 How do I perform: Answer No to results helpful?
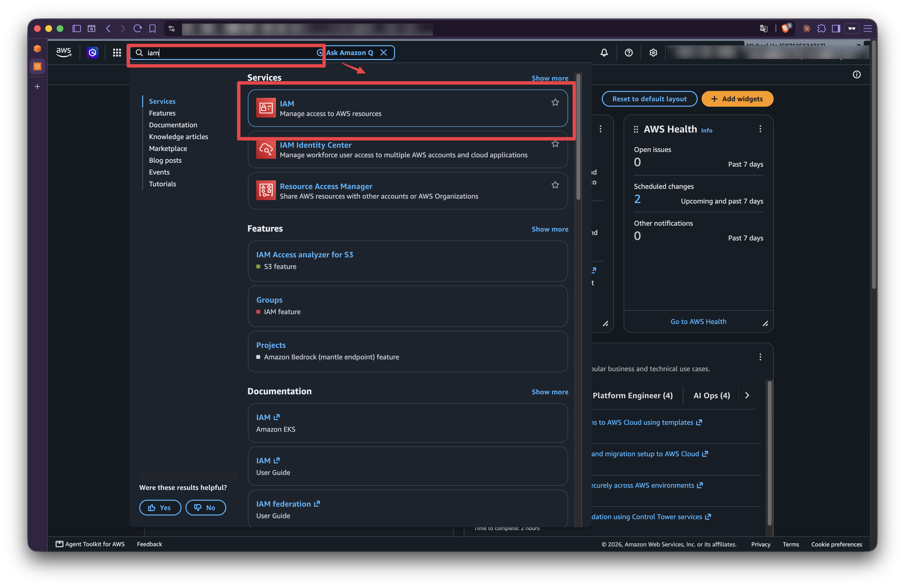point(205,507)
